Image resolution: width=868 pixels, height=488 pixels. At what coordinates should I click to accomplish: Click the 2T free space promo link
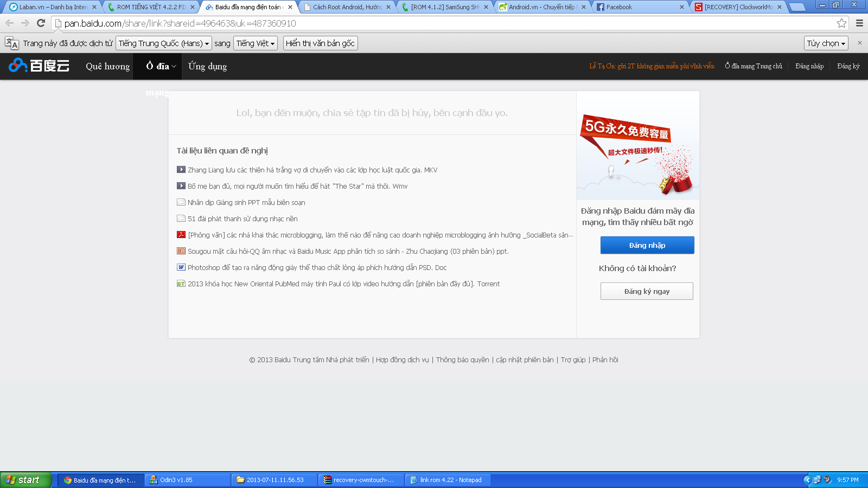pos(652,66)
